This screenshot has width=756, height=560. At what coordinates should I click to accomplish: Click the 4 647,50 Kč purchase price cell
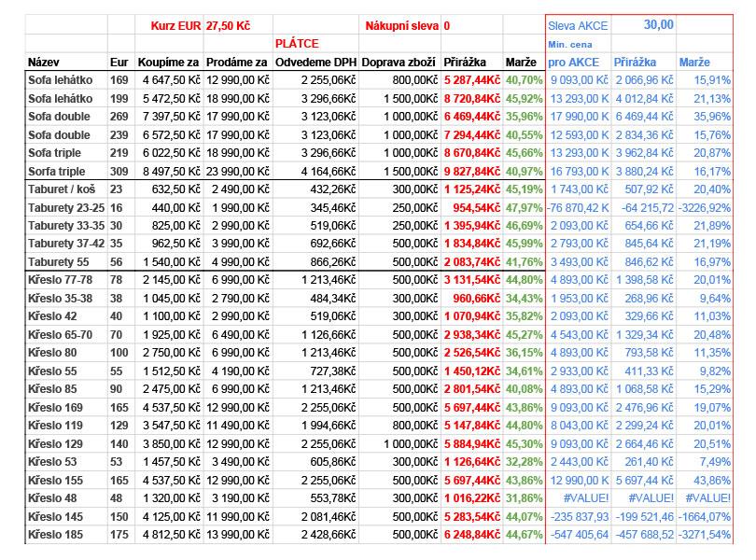point(171,80)
